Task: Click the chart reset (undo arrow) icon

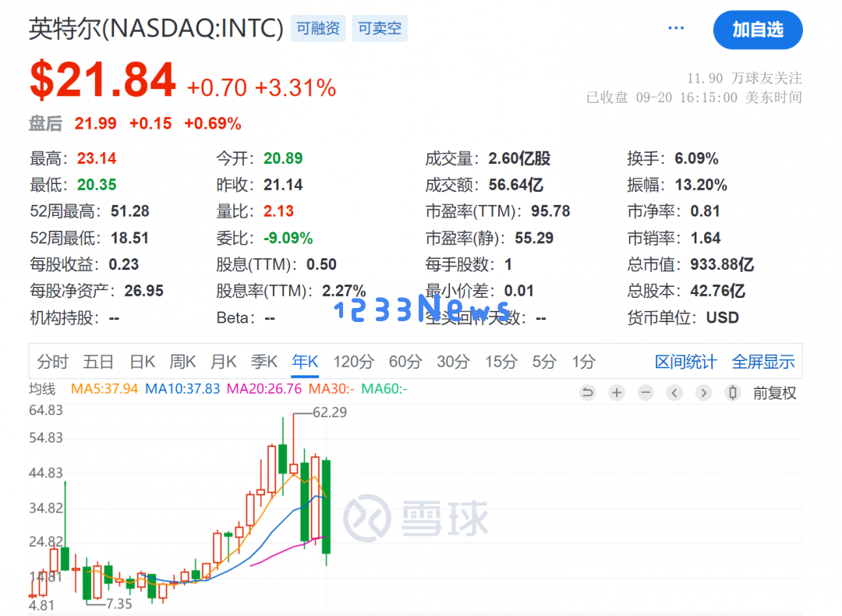Action: (588, 392)
